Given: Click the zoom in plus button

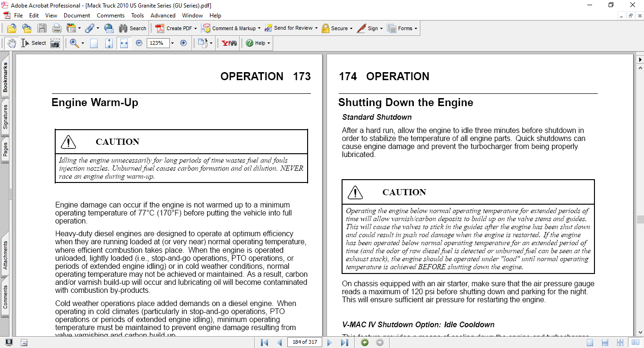Looking at the screenshot, I should 184,43.
